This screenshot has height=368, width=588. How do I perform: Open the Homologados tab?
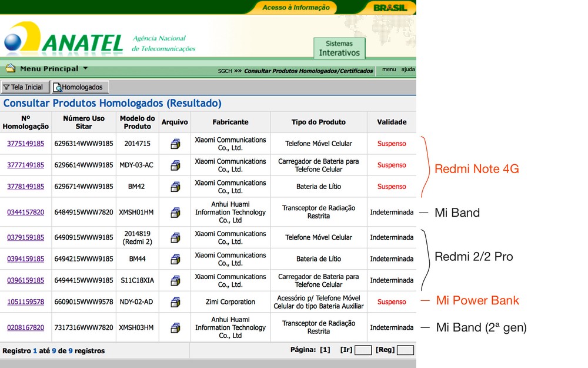click(x=80, y=87)
